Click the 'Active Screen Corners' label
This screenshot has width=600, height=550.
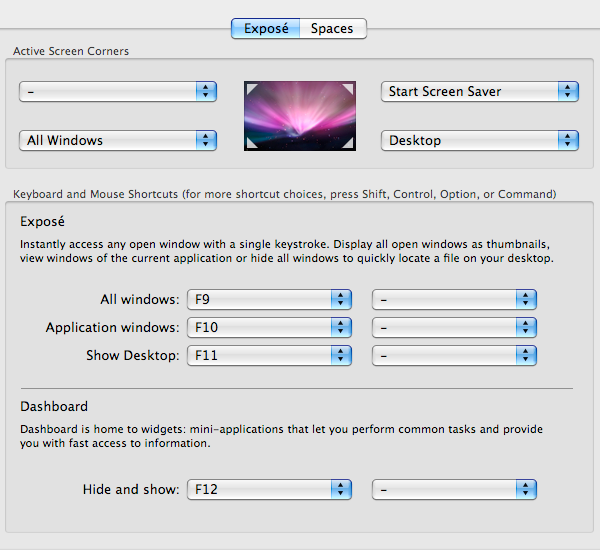pyautogui.click(x=71, y=51)
